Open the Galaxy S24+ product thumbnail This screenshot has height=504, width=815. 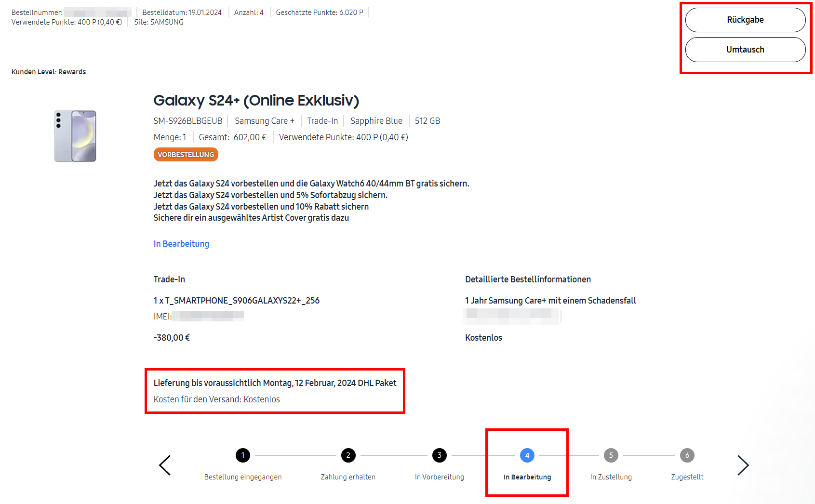pyautogui.click(x=75, y=136)
